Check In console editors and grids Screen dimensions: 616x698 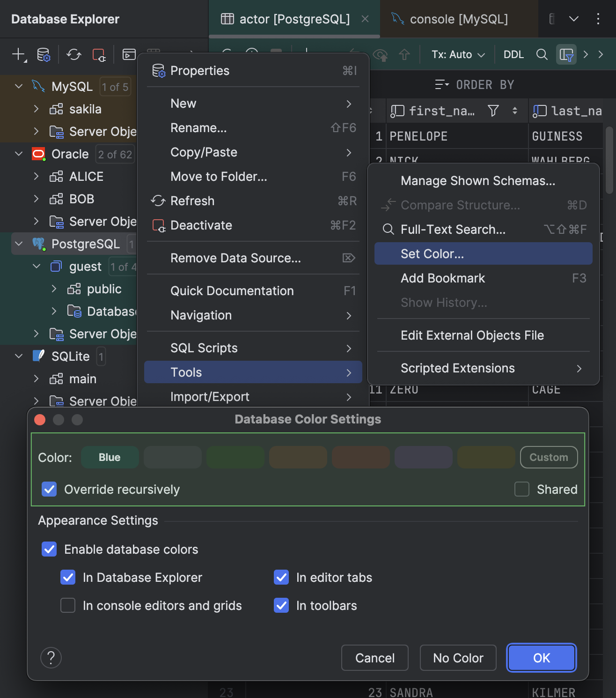point(68,606)
